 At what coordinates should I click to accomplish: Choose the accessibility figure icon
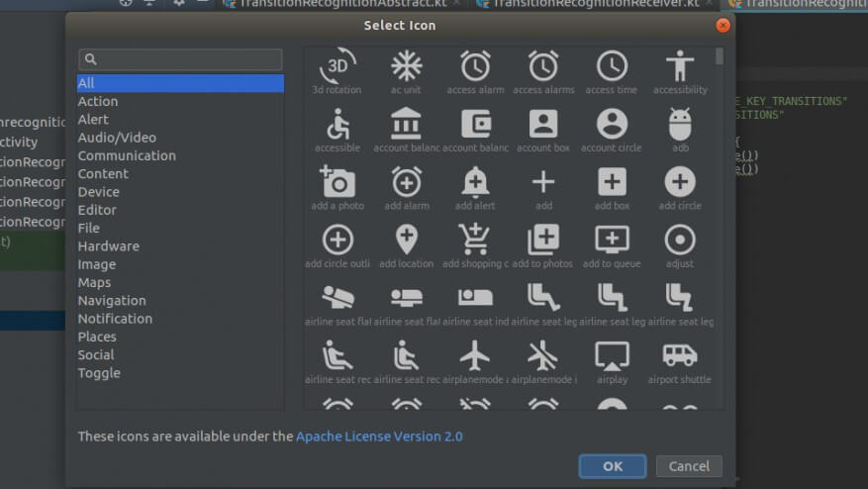coord(680,66)
